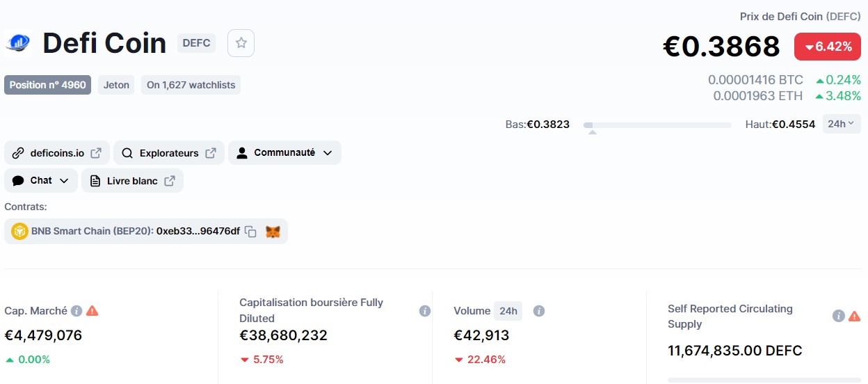Copy the BEP20 contract address
The image size is (868, 384).
(x=251, y=232)
